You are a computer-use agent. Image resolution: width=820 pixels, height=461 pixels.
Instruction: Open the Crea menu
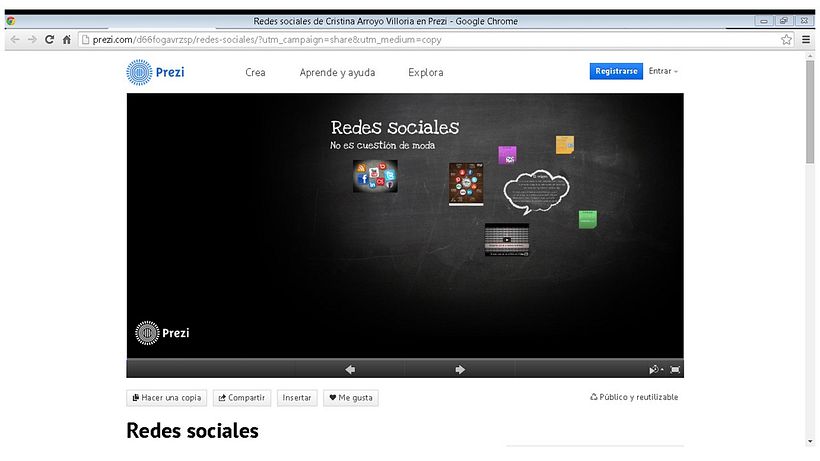[255, 73]
